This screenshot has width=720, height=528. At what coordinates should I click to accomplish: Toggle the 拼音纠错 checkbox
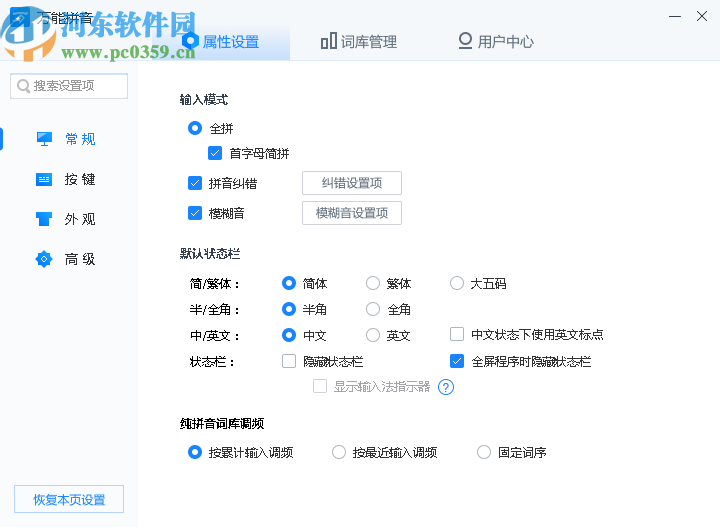pos(195,183)
